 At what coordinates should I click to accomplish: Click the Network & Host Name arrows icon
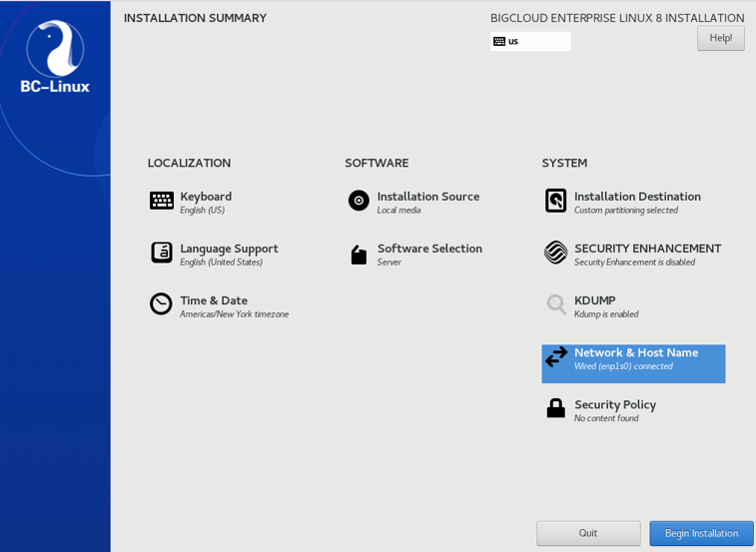[556, 356]
